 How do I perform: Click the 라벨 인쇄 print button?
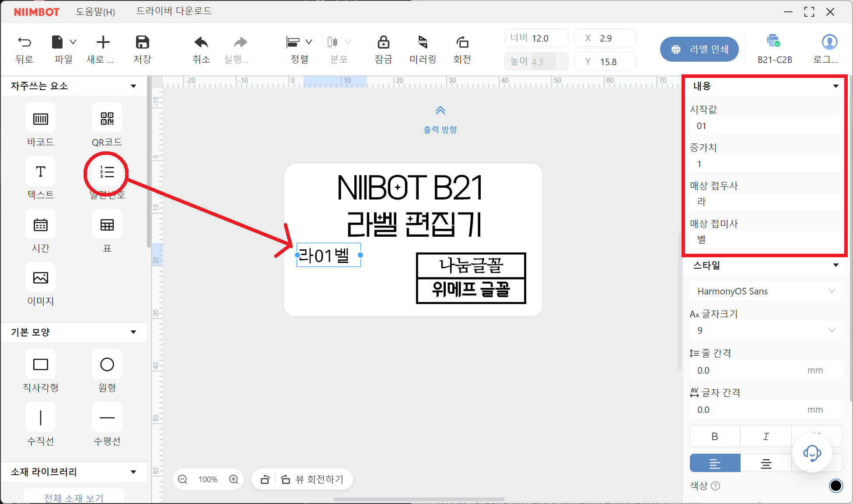[699, 49]
